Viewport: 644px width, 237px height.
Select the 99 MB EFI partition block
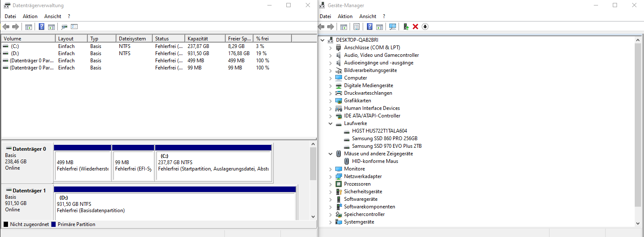point(133,163)
